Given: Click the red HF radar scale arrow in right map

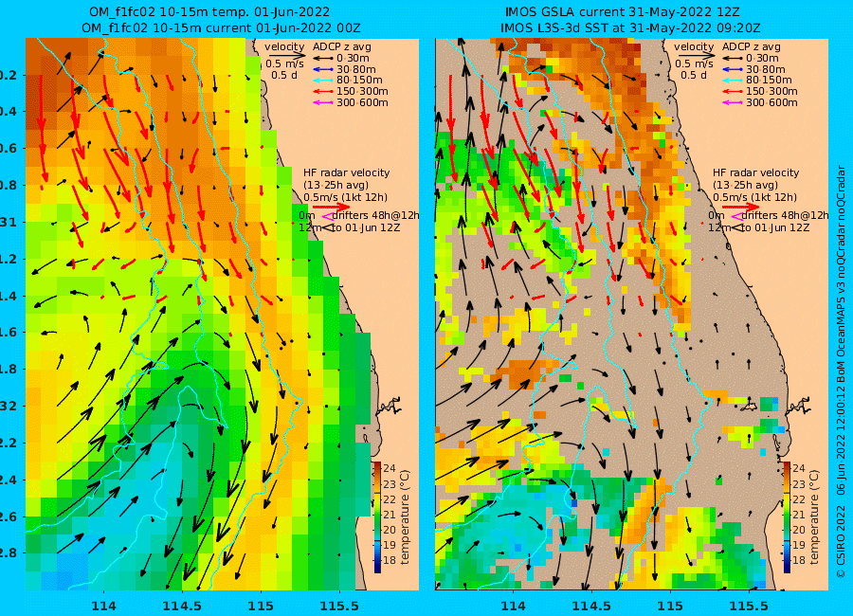Looking at the screenshot, I should point(741,207).
